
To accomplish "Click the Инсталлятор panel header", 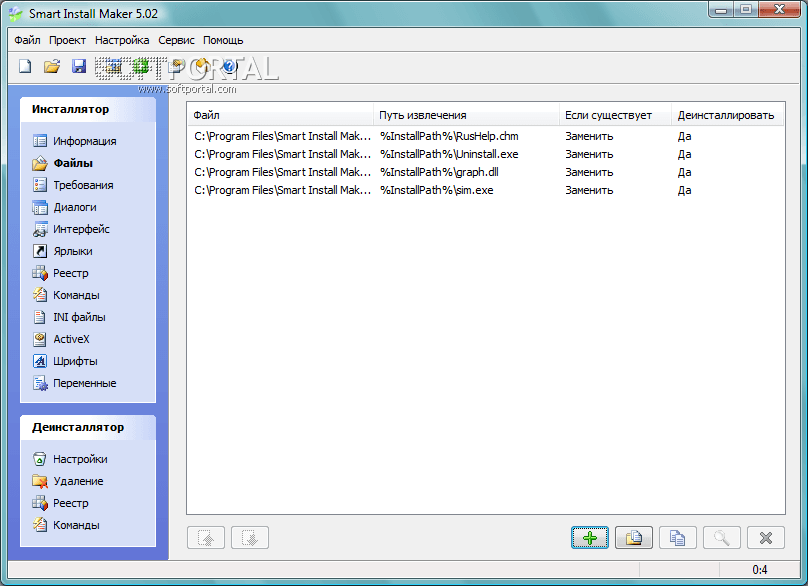I will pyautogui.click(x=88, y=109).
